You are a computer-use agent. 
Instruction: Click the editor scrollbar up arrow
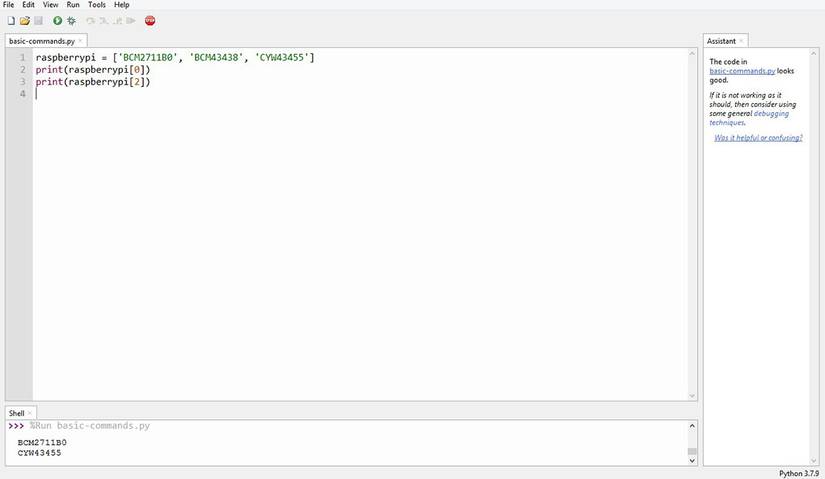coord(692,53)
